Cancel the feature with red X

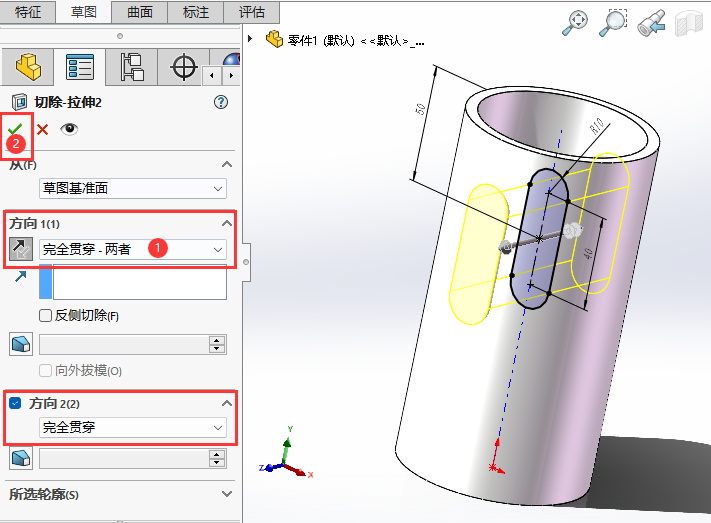tap(42, 129)
